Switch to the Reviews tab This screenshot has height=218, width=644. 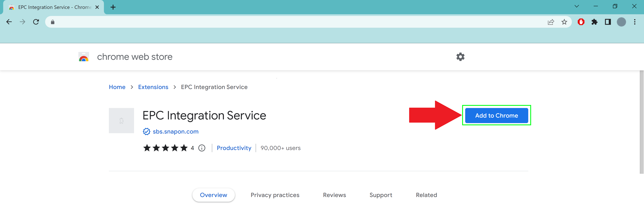coord(334,195)
